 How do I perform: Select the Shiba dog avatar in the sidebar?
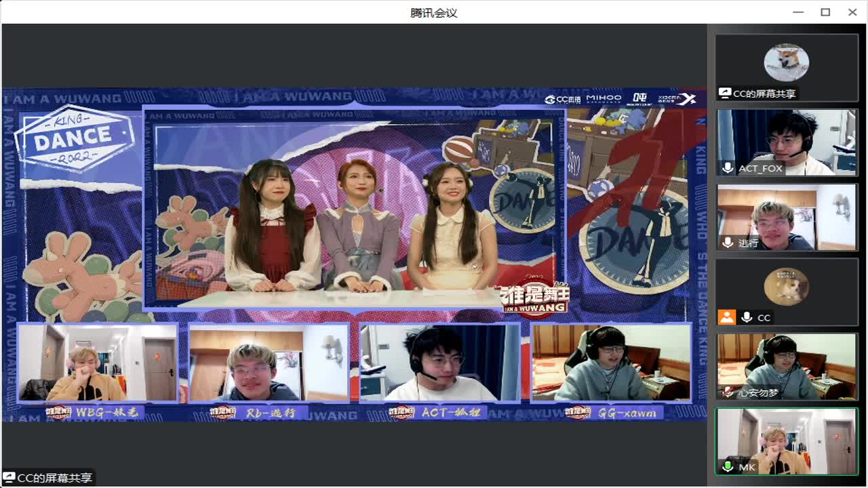pos(787,63)
